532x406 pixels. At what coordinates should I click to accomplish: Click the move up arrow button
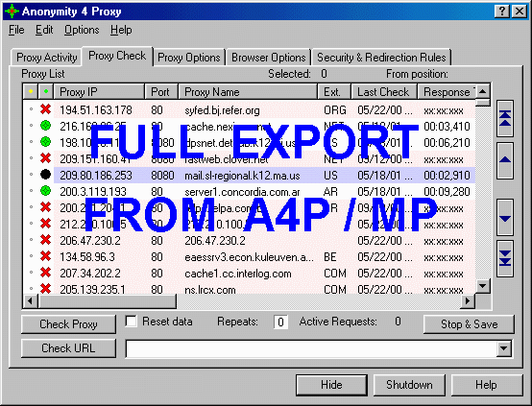point(505,160)
